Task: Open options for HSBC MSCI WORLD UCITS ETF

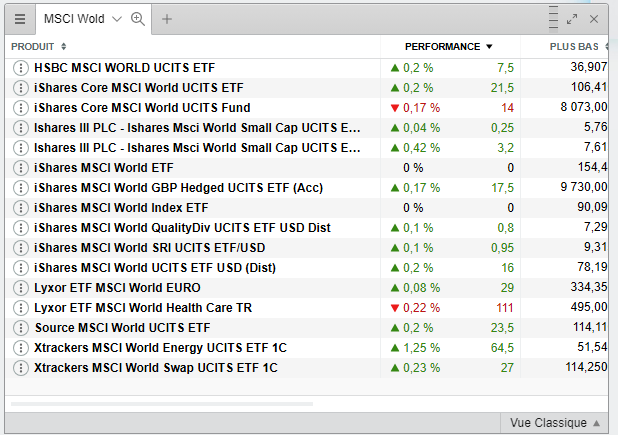Action: pos(20,68)
